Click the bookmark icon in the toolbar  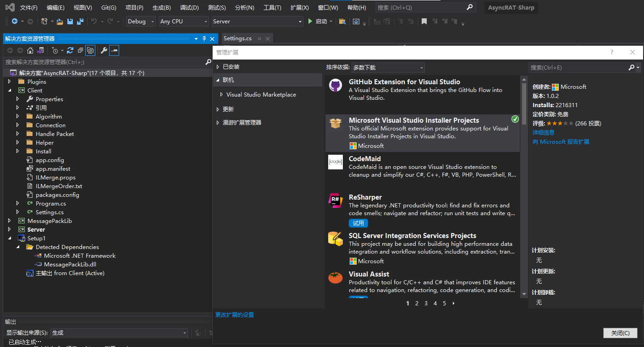[424, 22]
